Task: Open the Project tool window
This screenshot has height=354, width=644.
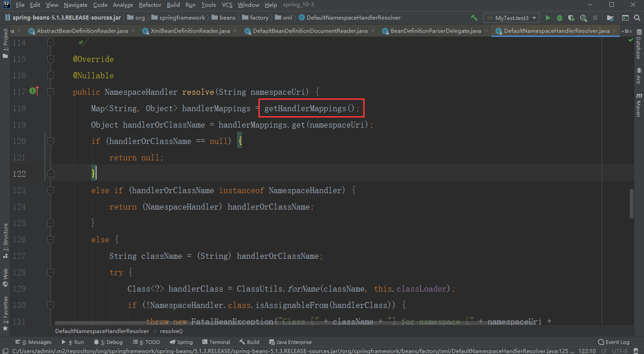Action: tap(5, 43)
